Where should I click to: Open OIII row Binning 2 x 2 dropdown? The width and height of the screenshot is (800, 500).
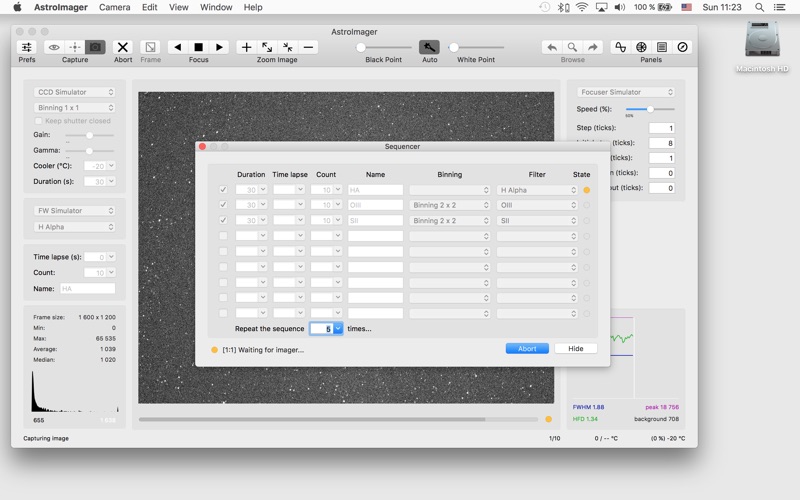click(x=450, y=205)
